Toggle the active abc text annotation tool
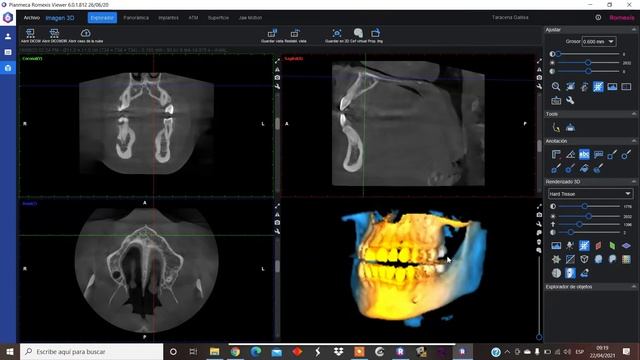This screenshot has width=640, height=360. (x=584, y=154)
